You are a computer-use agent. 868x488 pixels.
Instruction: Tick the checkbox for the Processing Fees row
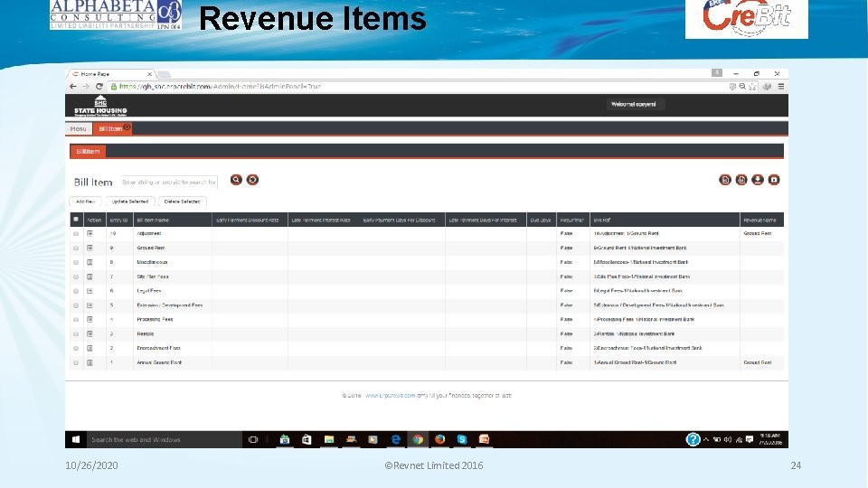click(x=76, y=319)
